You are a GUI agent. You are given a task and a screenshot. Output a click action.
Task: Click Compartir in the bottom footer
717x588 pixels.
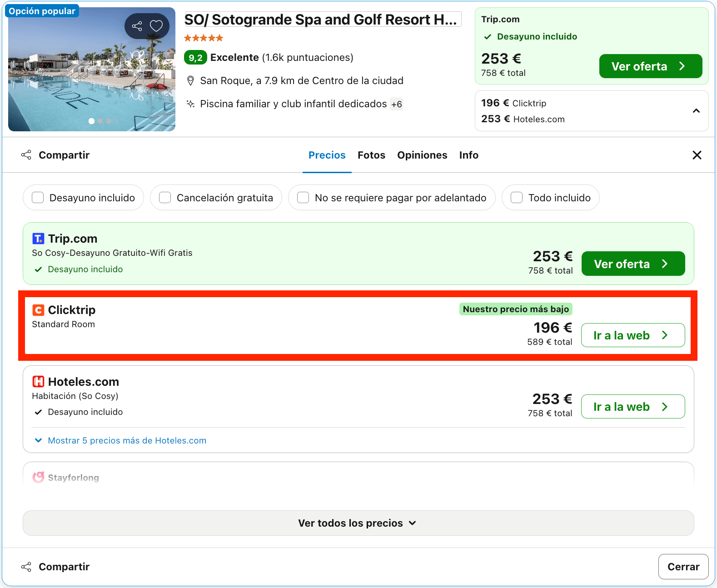[55, 567]
